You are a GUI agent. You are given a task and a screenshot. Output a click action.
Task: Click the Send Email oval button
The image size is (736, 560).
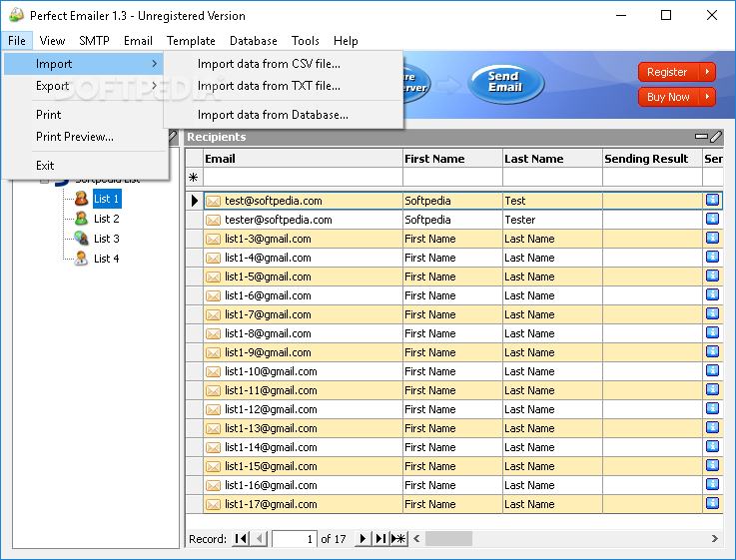click(x=506, y=83)
